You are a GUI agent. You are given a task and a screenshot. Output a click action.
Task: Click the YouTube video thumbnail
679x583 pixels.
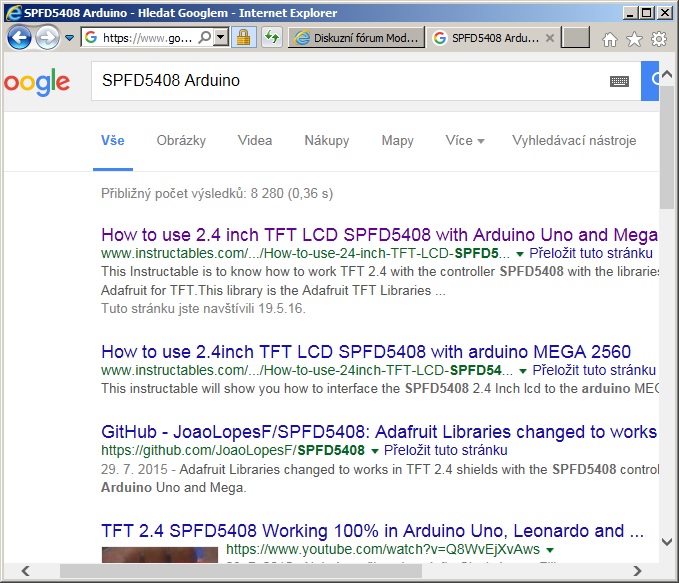[160, 555]
